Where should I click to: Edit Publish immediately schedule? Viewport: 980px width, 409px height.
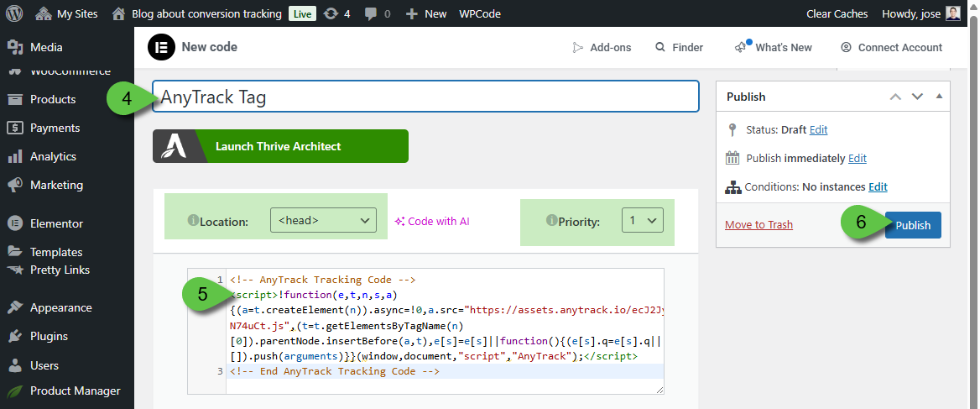[x=857, y=158]
